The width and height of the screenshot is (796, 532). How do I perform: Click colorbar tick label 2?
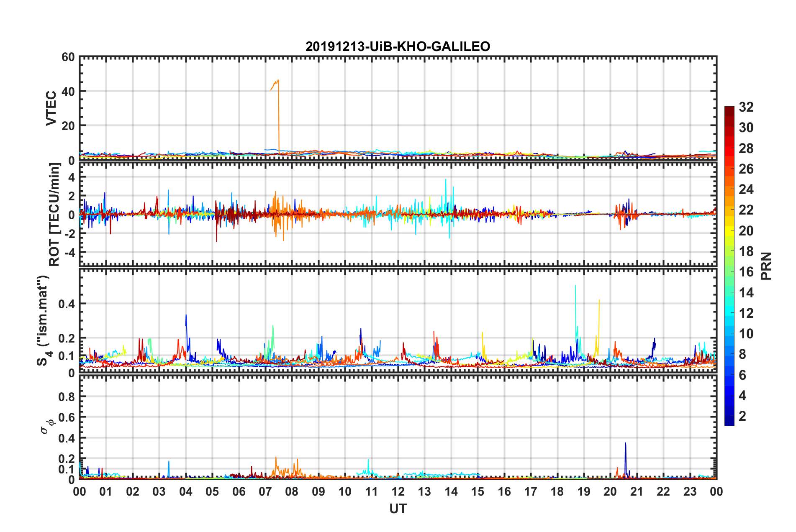742,416
